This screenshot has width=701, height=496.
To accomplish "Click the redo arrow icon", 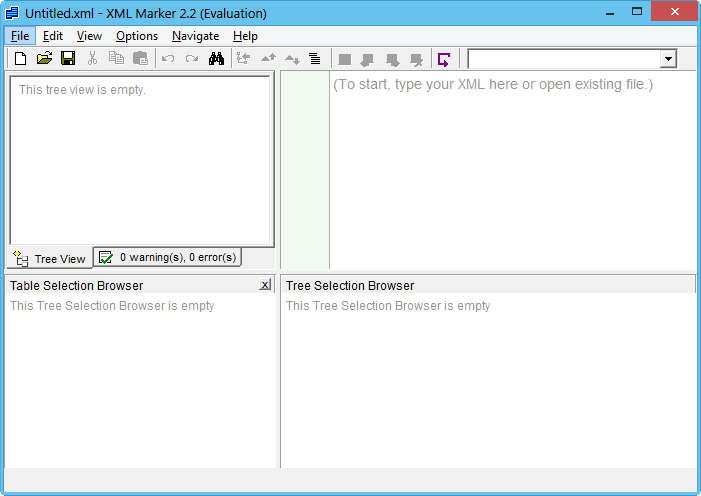I will pyautogui.click(x=192, y=59).
